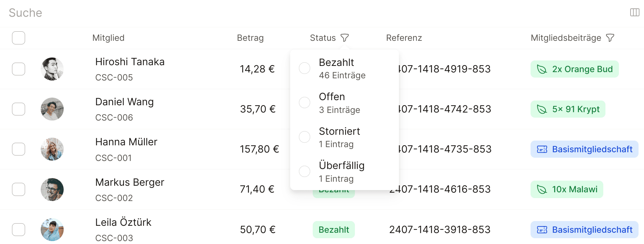This screenshot has height=244, width=644.
Task: Click Markus Berger's avatar
Action: click(52, 189)
